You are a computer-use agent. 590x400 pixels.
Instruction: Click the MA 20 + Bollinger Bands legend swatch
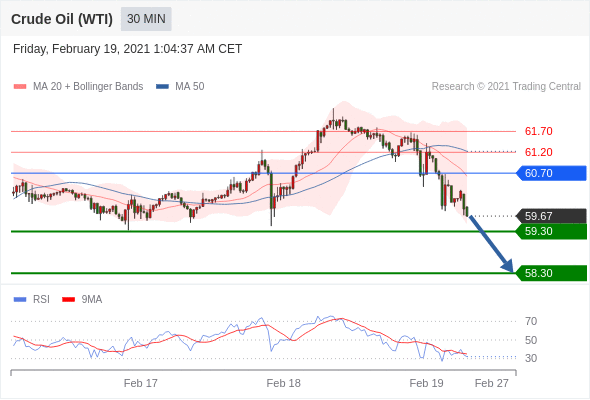coord(20,87)
